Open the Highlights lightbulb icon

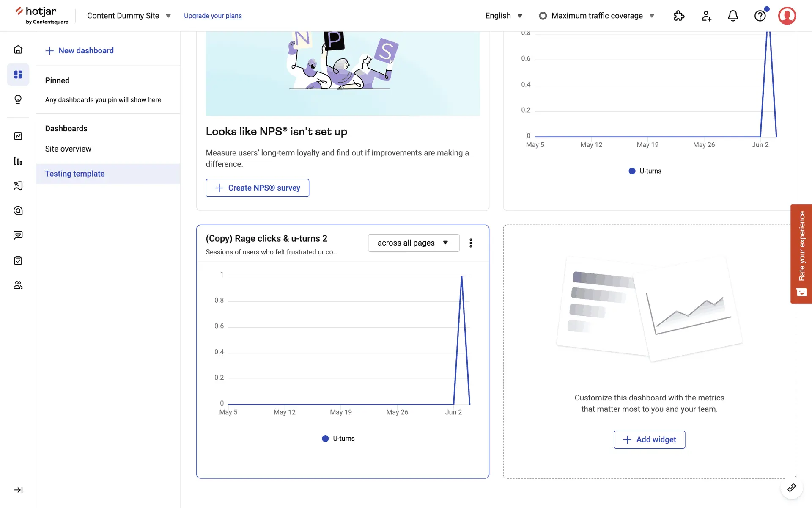[x=18, y=99]
